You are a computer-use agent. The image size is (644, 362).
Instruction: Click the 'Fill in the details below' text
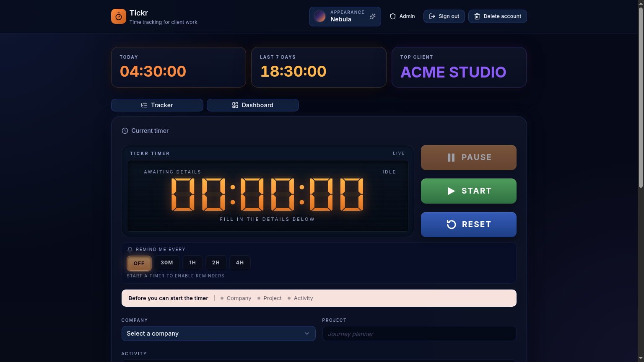point(267,219)
